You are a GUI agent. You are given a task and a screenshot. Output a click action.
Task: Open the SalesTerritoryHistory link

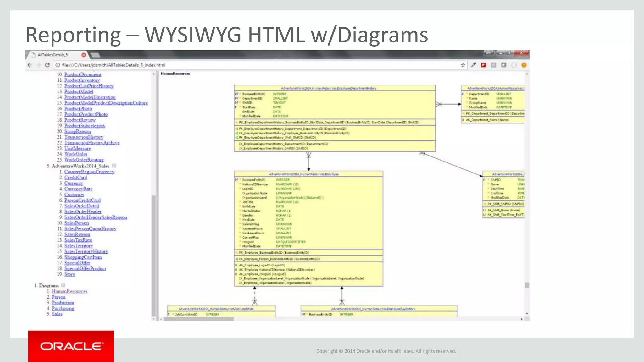[x=86, y=251]
